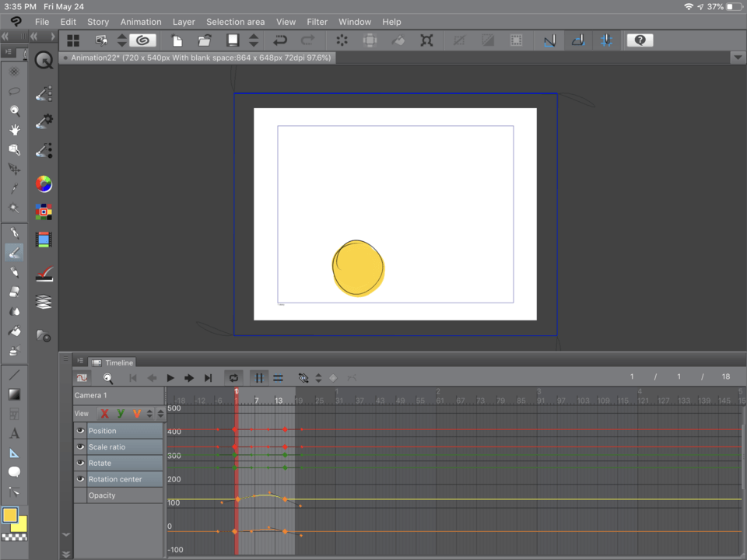Image resolution: width=747 pixels, height=560 pixels.
Task: Select the Text tool
Action: tap(14, 433)
